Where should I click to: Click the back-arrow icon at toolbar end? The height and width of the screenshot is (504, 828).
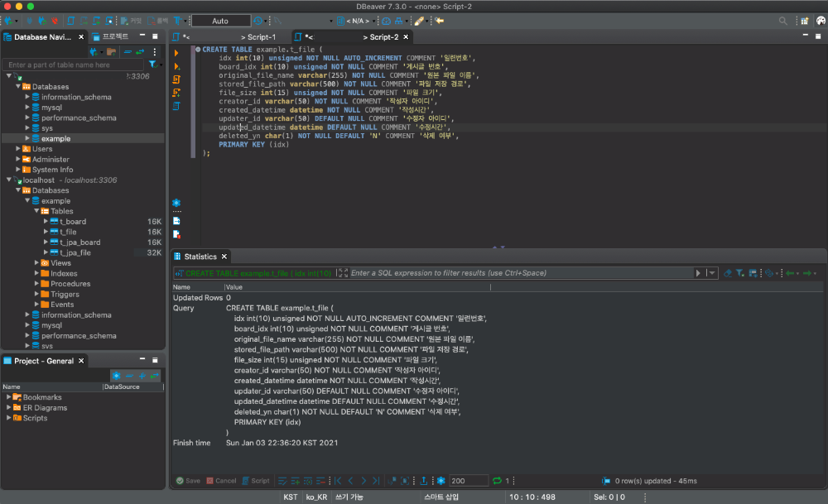(440, 21)
